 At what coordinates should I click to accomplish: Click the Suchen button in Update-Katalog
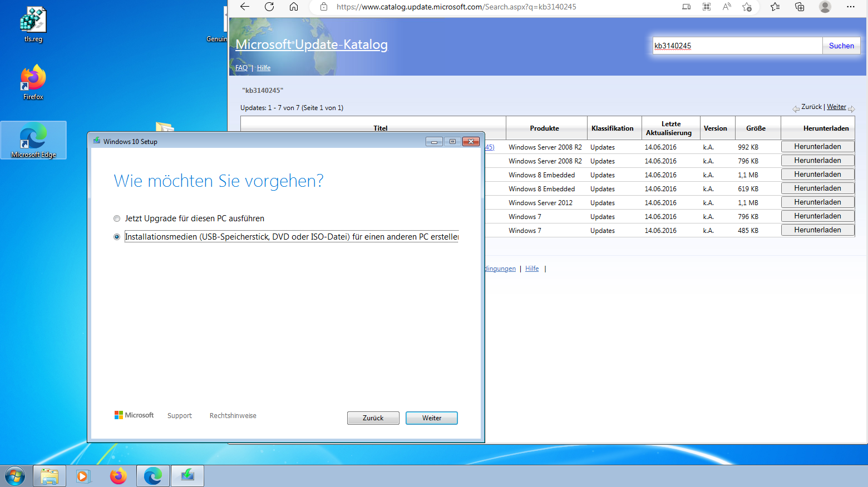click(x=841, y=46)
